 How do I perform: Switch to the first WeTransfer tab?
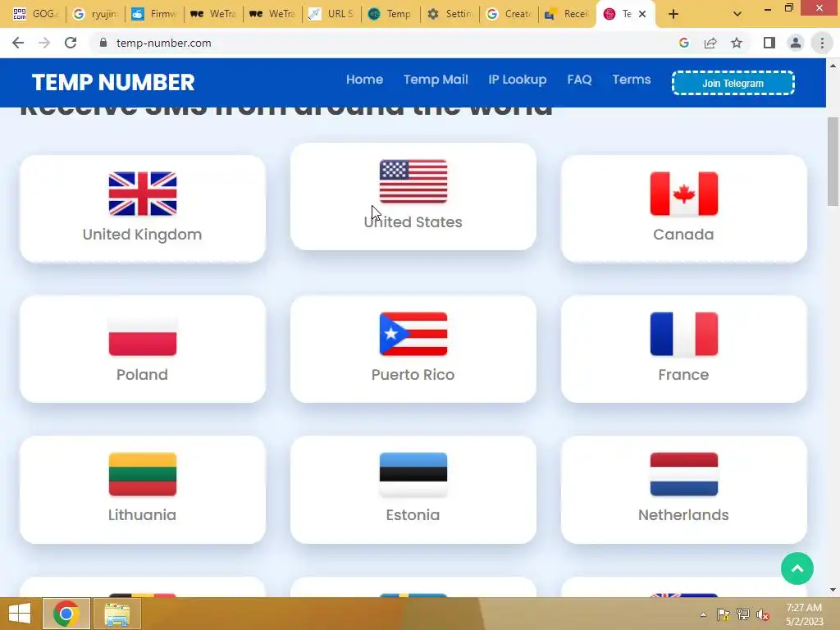click(x=214, y=14)
